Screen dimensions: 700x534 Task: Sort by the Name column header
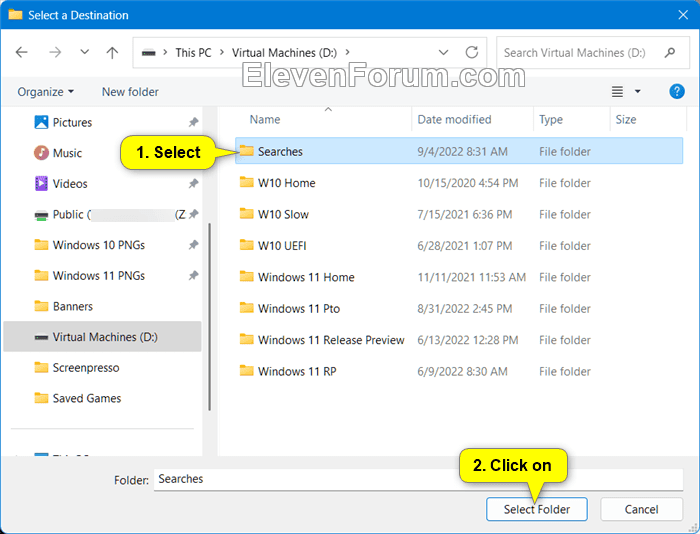pyautogui.click(x=265, y=120)
